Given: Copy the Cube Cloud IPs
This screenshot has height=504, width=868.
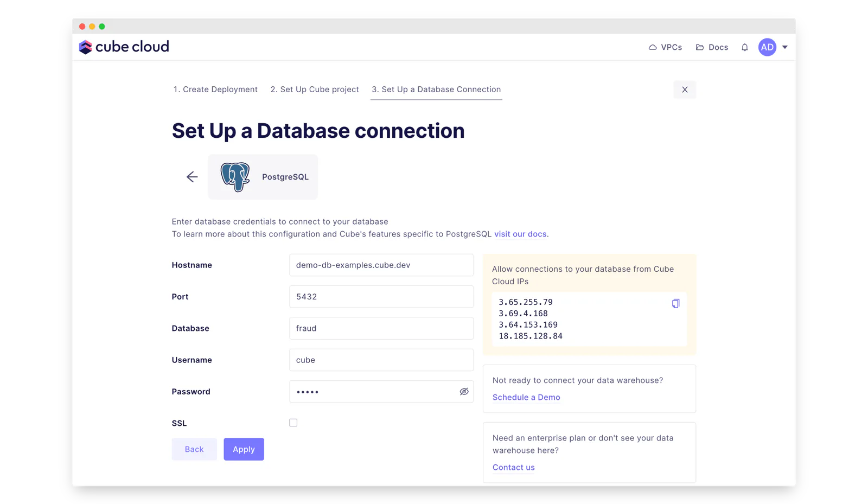Looking at the screenshot, I should (x=675, y=303).
